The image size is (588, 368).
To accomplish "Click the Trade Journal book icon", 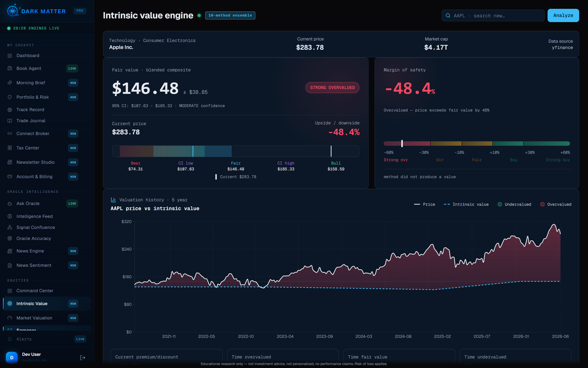I will (x=10, y=121).
